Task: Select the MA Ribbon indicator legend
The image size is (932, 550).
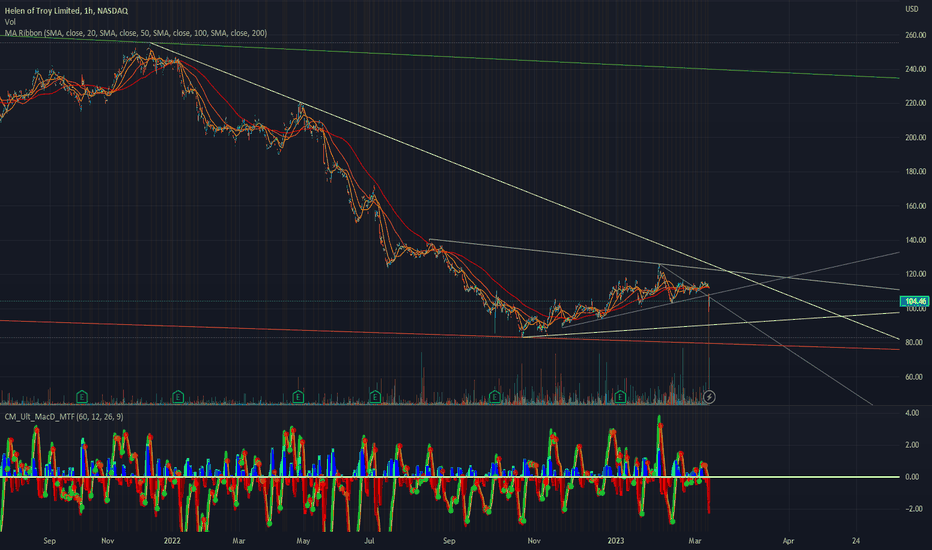Action: (136, 33)
